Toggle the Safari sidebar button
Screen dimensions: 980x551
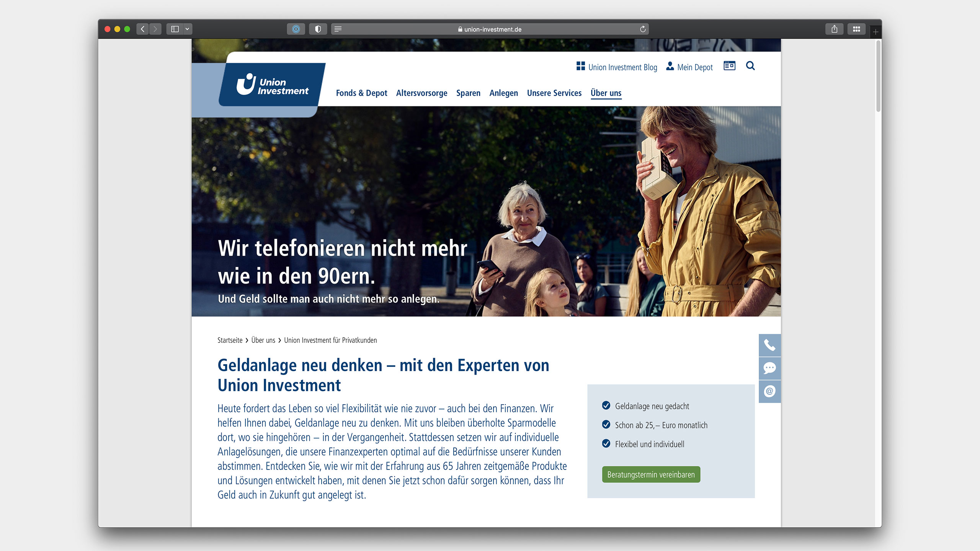click(x=175, y=29)
